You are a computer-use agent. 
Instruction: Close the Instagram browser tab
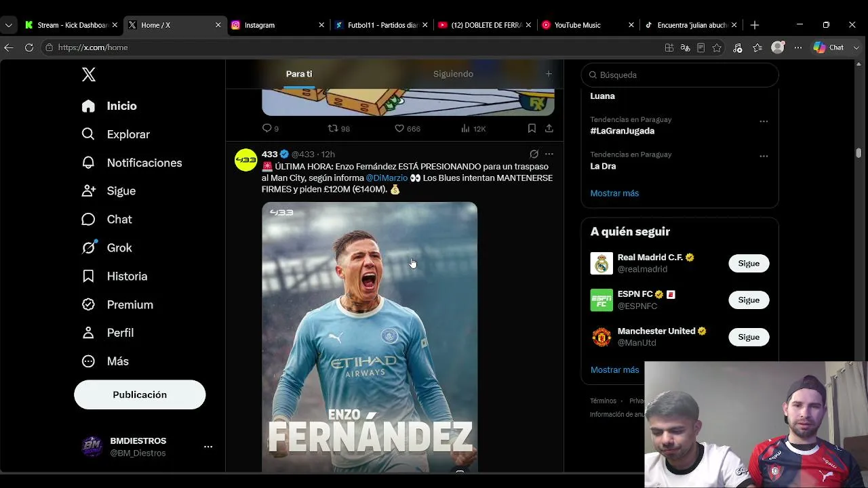point(321,25)
